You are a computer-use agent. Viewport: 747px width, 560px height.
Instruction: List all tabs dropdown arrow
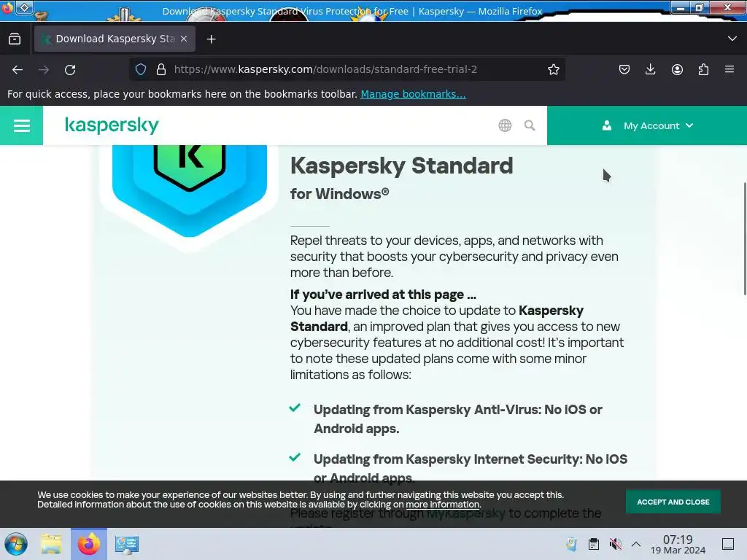coord(732,39)
